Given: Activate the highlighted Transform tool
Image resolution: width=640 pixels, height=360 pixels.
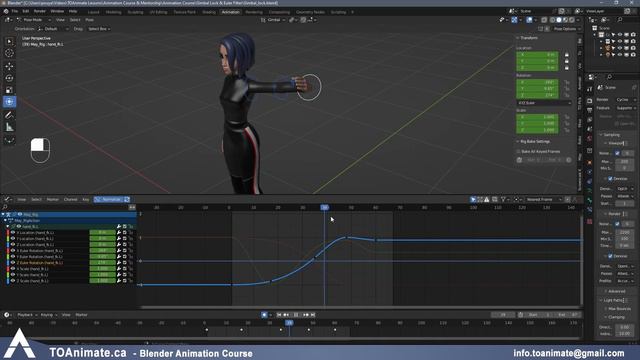Looking at the screenshot, I should (x=9, y=102).
